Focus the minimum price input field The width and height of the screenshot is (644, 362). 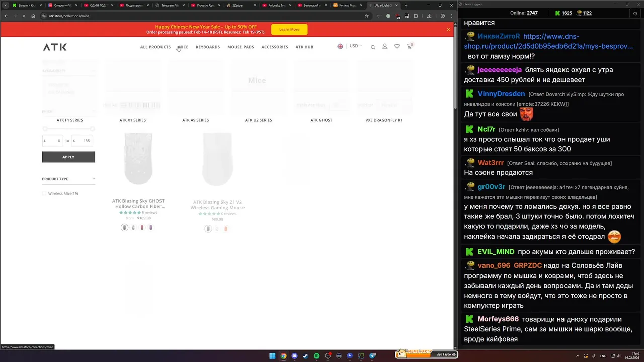(x=53, y=141)
